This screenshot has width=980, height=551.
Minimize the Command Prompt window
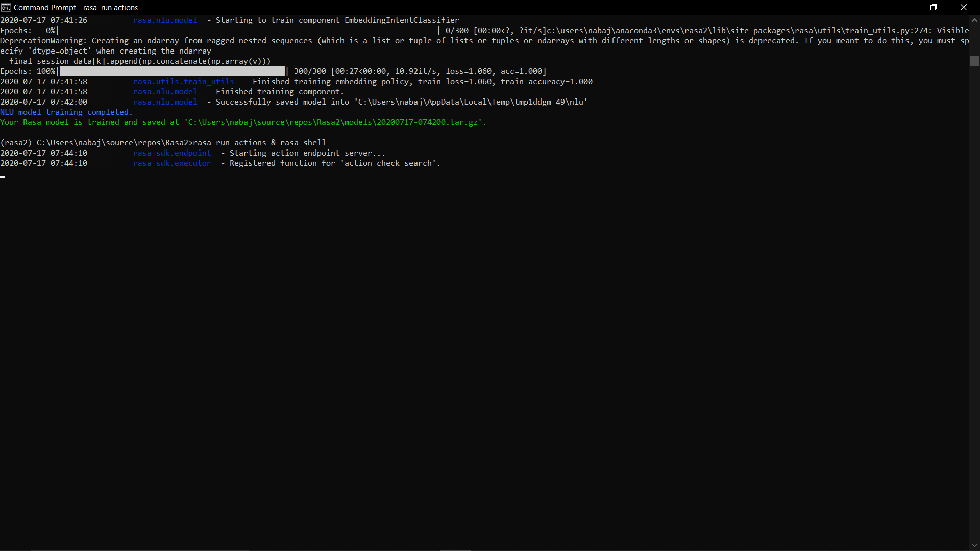point(903,7)
